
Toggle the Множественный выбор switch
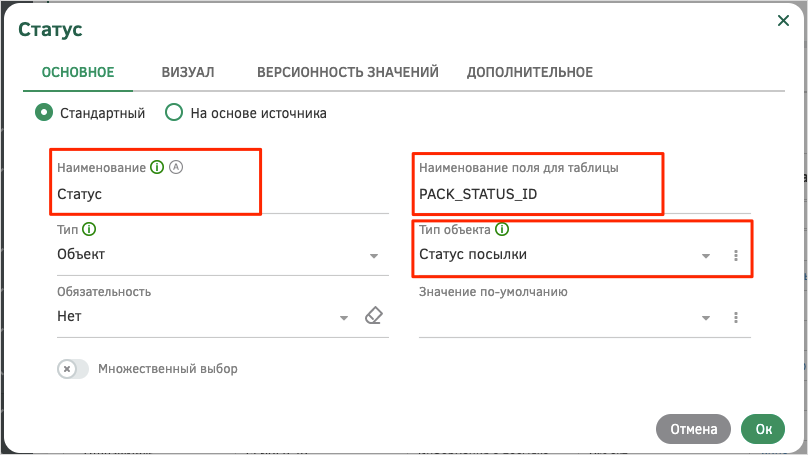[x=73, y=369]
